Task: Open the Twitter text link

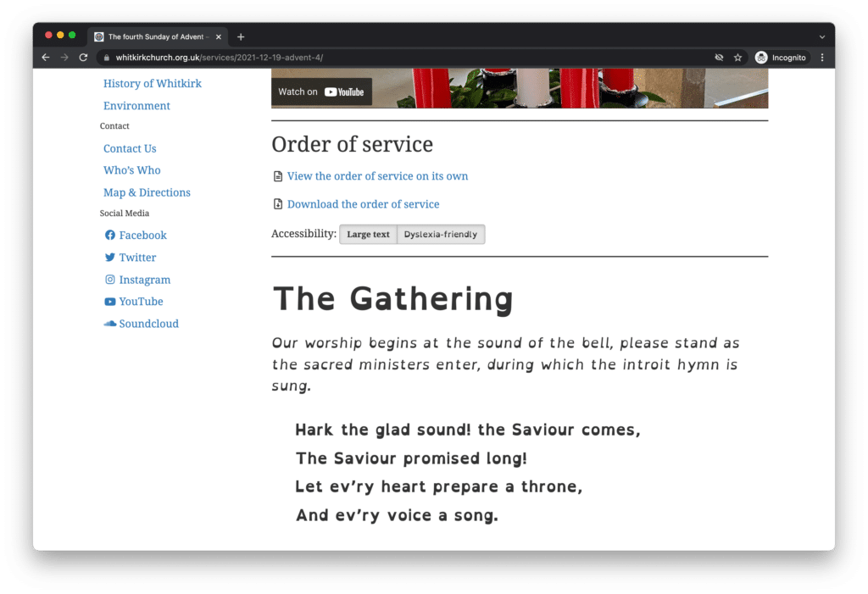Action: coord(138,258)
